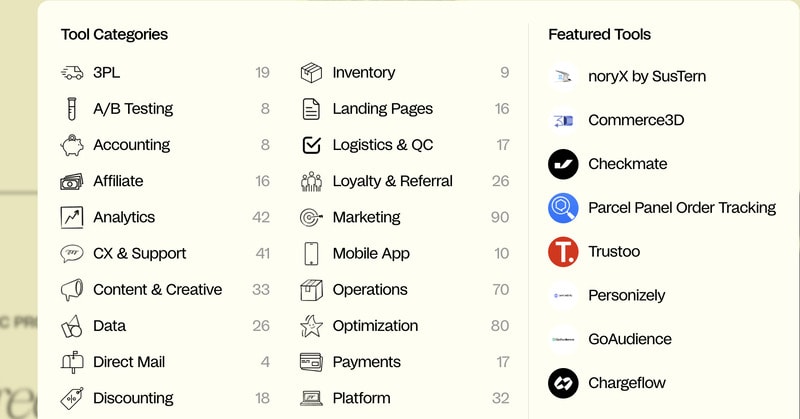The image size is (800, 419).
Task: Click the Discounting price tag icon
Action: point(72,398)
